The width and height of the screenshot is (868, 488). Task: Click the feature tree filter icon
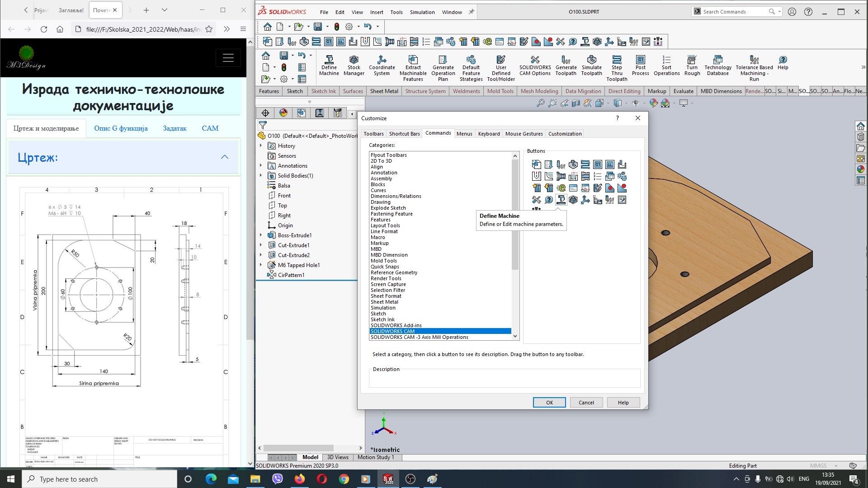[x=263, y=125]
